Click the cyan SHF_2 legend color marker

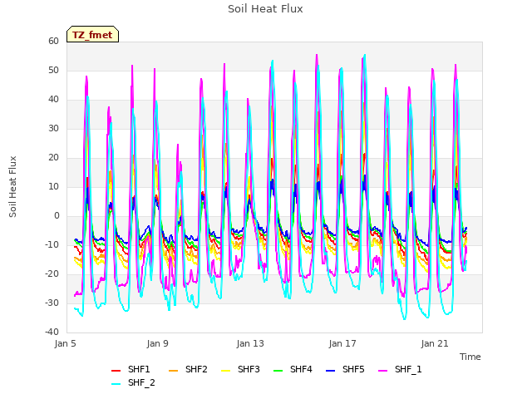tap(116, 384)
